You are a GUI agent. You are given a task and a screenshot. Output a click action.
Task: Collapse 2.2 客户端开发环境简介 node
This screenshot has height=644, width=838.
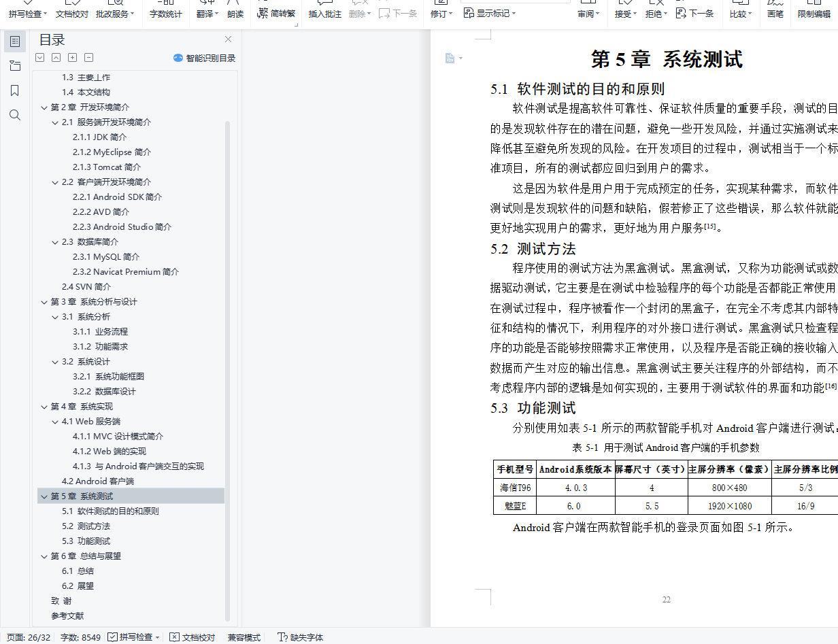[55, 182]
